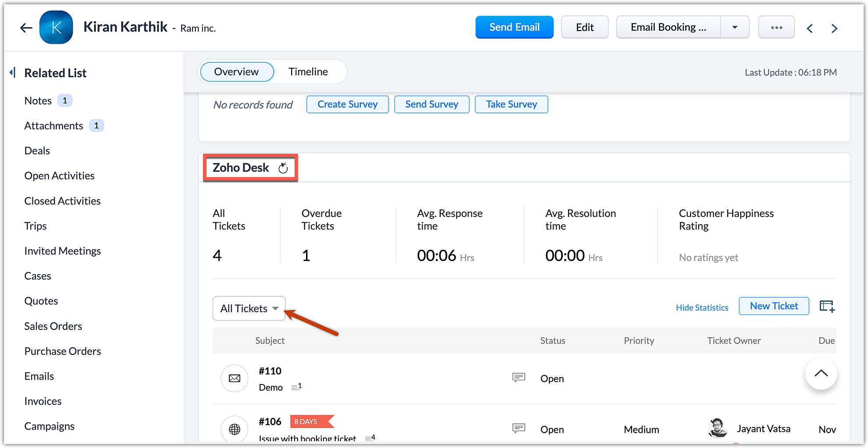Select Invoices in the sidebar
The height and width of the screenshot is (448, 868).
pyautogui.click(x=43, y=401)
